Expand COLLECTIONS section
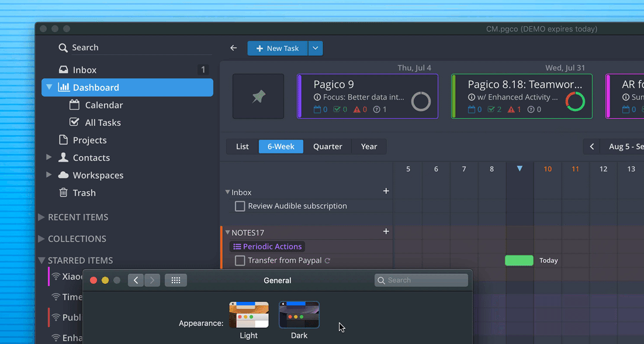This screenshot has width=644, height=344. pos(41,239)
